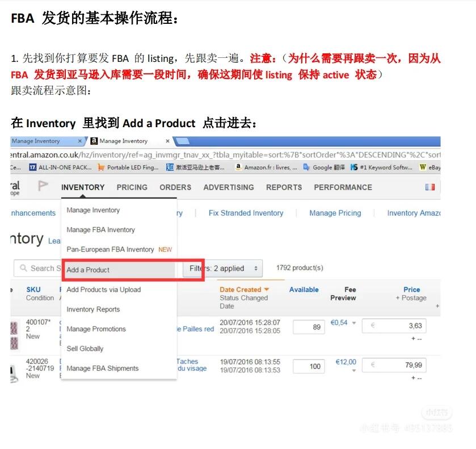This screenshot has width=476, height=449.
Task: Edit the price field showing 79,99
Action: pos(394,365)
